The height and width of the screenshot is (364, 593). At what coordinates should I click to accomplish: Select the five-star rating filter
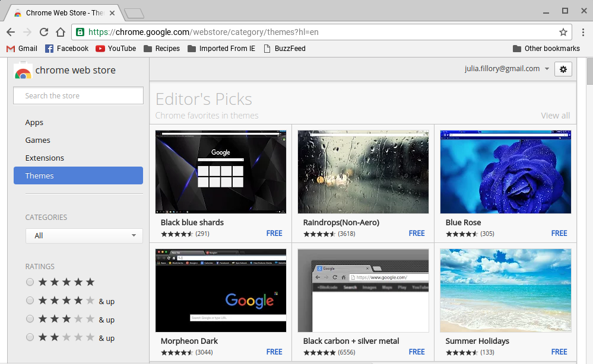(x=30, y=282)
